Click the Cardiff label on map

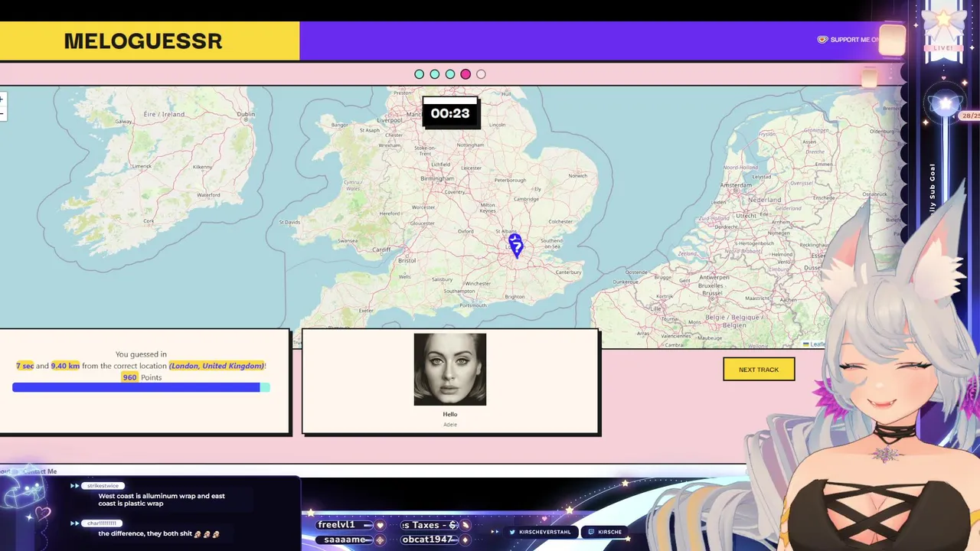382,249
